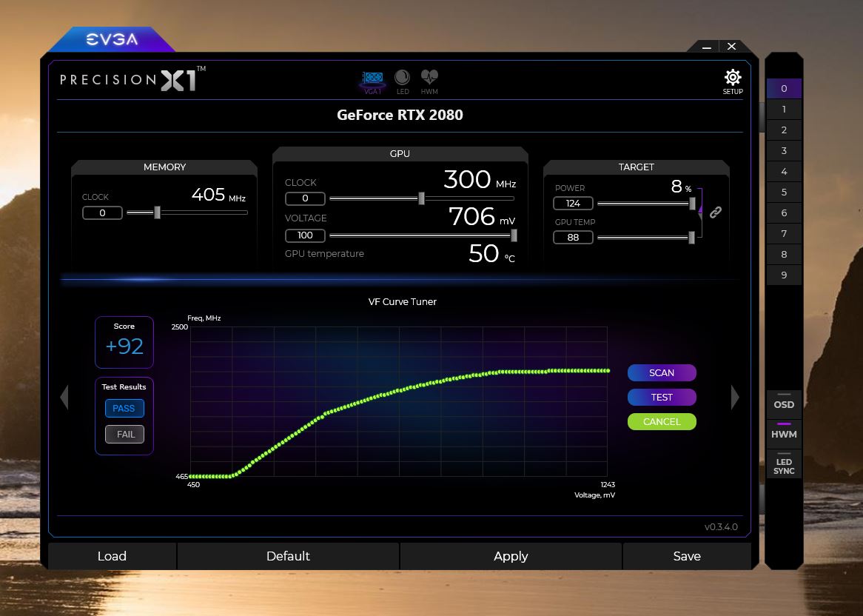Viewport: 863px width, 616px height.
Task: Open the VGA1 graphics card tab icon
Action: [x=372, y=81]
